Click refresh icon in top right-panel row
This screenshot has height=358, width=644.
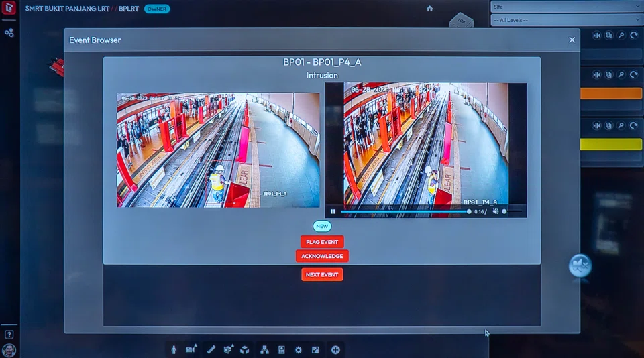(x=634, y=36)
